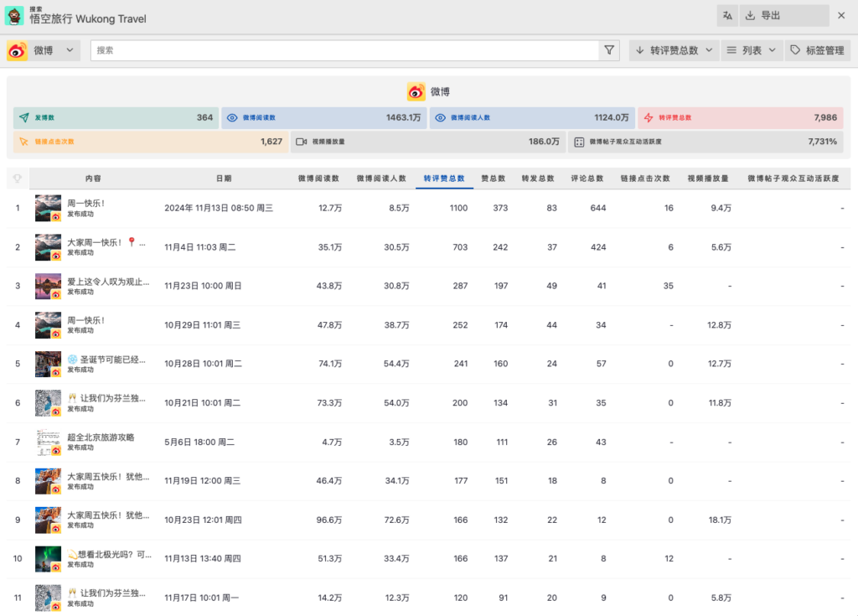This screenshot has height=616, width=858.
Task: Open thumbnail of 超全北京旅游攻略 post
Action: (x=48, y=442)
